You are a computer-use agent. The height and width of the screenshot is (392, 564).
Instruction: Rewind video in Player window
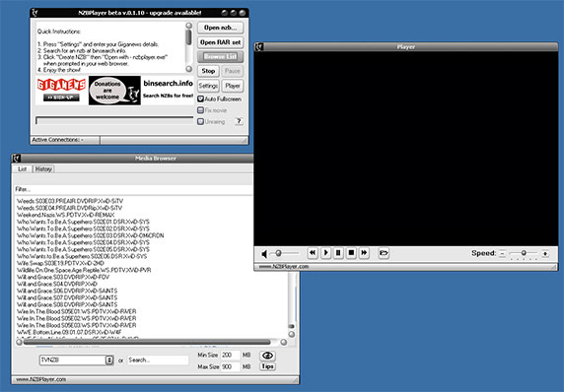coord(313,253)
